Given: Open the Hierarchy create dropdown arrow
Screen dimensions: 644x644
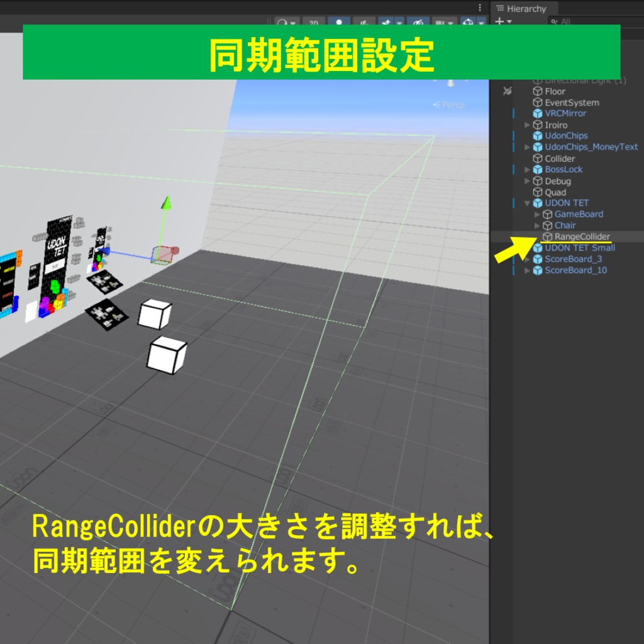Looking at the screenshot, I should [509, 21].
